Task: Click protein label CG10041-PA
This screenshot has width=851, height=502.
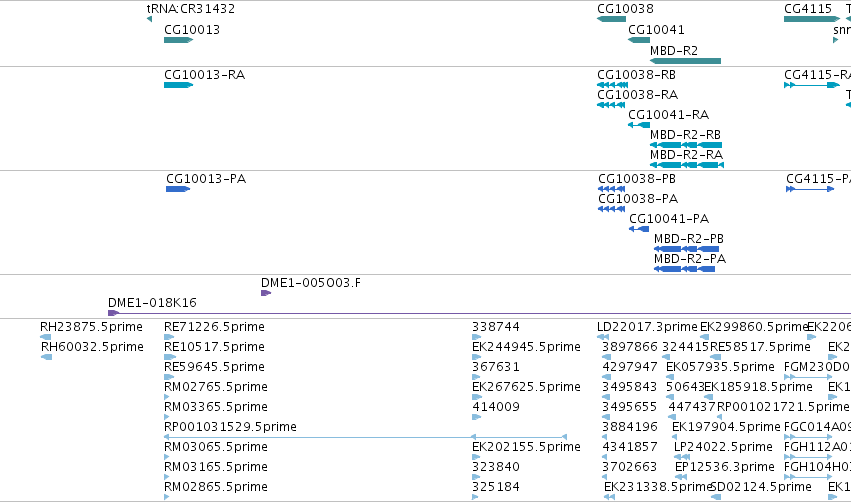Action: (669, 219)
